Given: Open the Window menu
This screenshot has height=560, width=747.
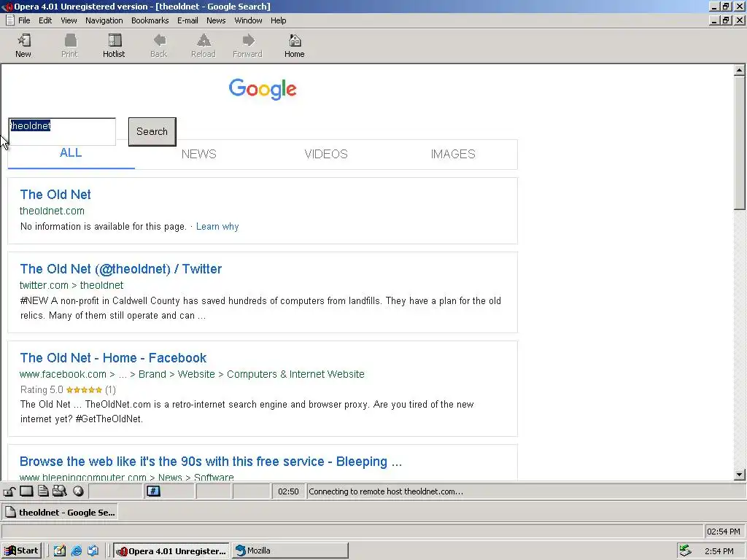Looking at the screenshot, I should (x=248, y=20).
